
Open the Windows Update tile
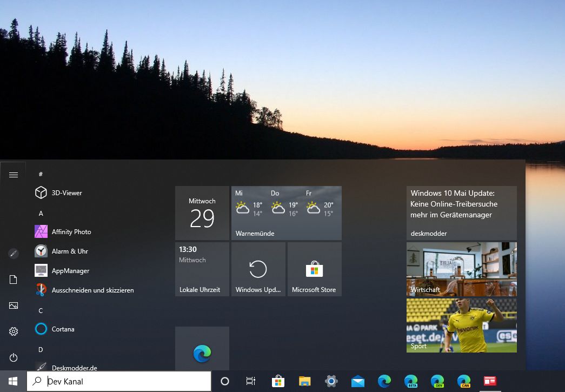click(x=258, y=269)
